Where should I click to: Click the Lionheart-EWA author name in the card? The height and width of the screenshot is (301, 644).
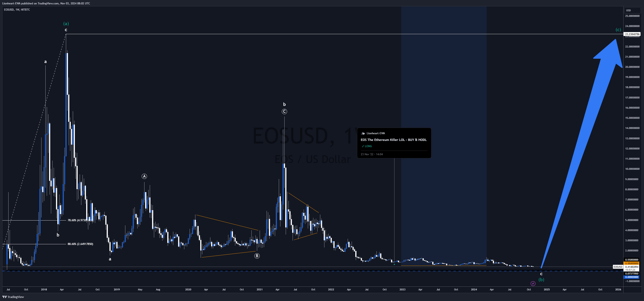coord(376,133)
